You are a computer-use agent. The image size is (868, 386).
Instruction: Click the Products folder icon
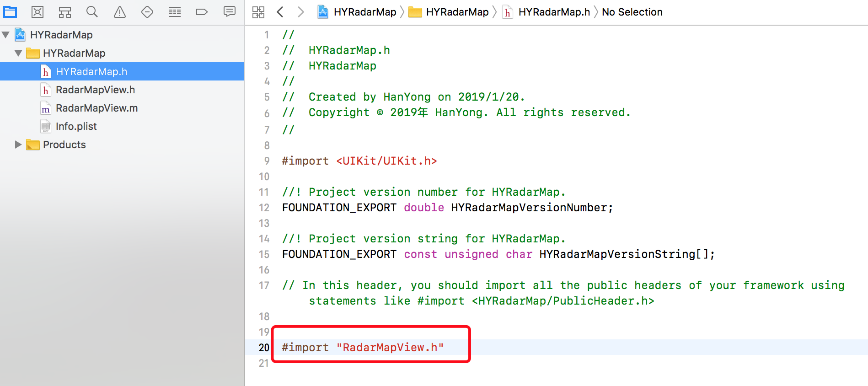coord(33,145)
